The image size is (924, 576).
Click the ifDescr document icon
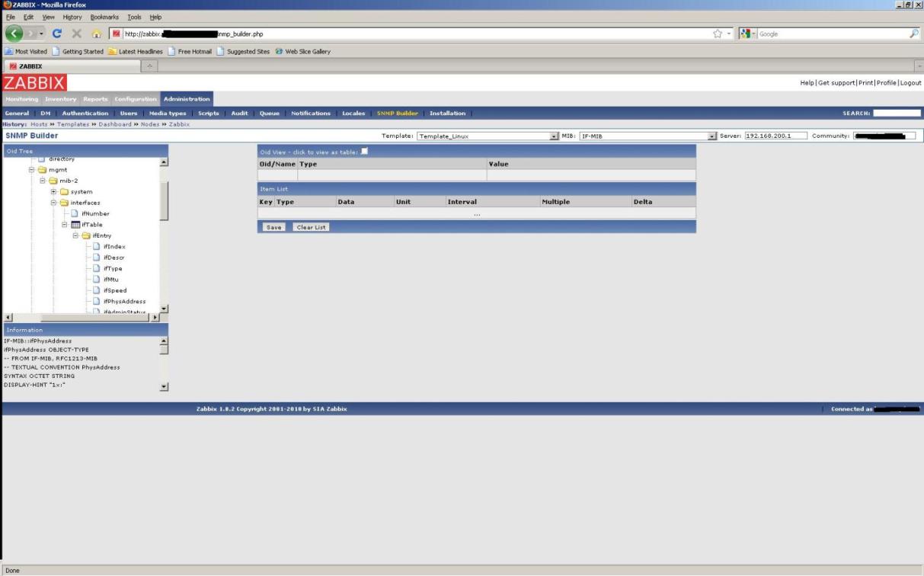97,258
